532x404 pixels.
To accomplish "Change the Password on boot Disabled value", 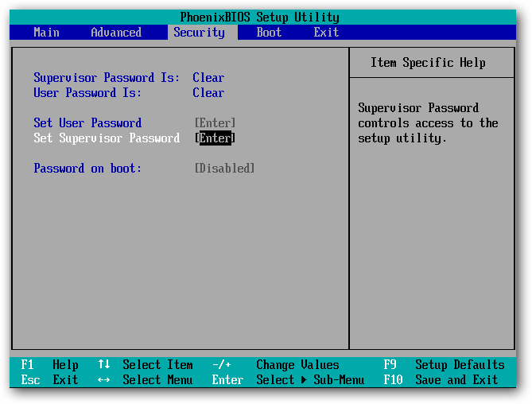I will click(x=224, y=169).
